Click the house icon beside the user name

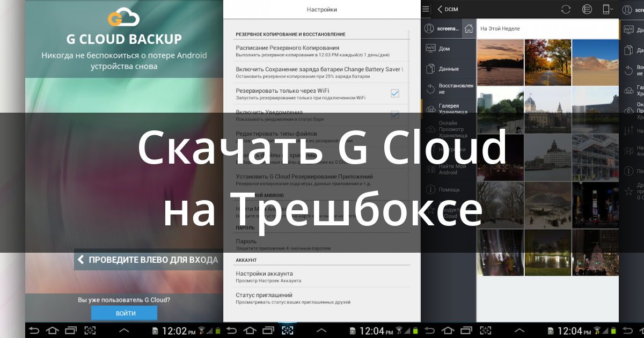tap(469, 28)
